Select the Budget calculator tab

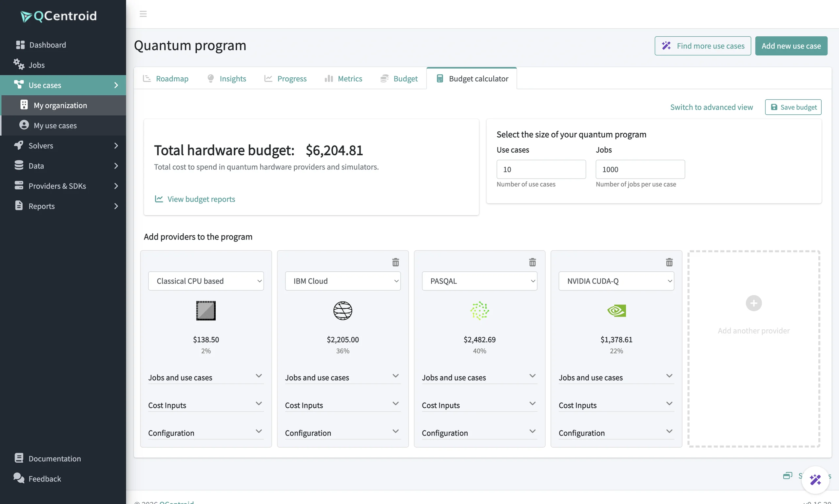472,78
